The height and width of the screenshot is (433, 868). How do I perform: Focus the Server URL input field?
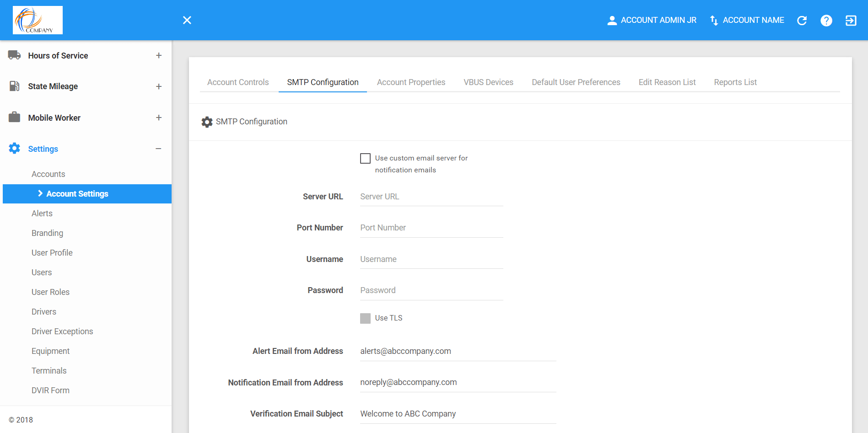pyautogui.click(x=431, y=197)
